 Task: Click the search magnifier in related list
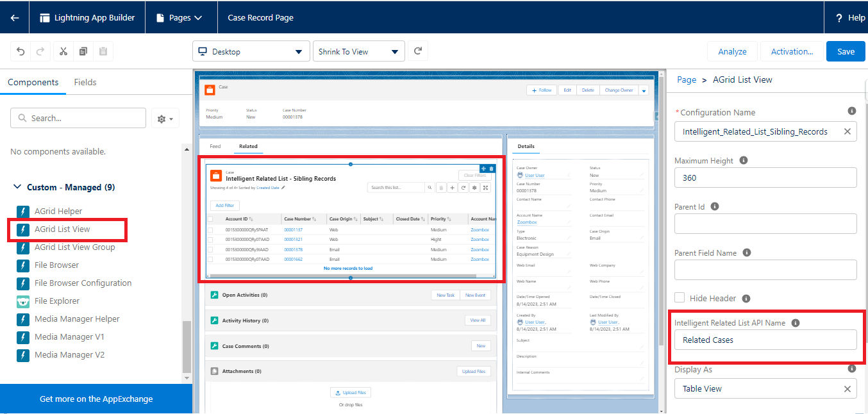coord(430,188)
